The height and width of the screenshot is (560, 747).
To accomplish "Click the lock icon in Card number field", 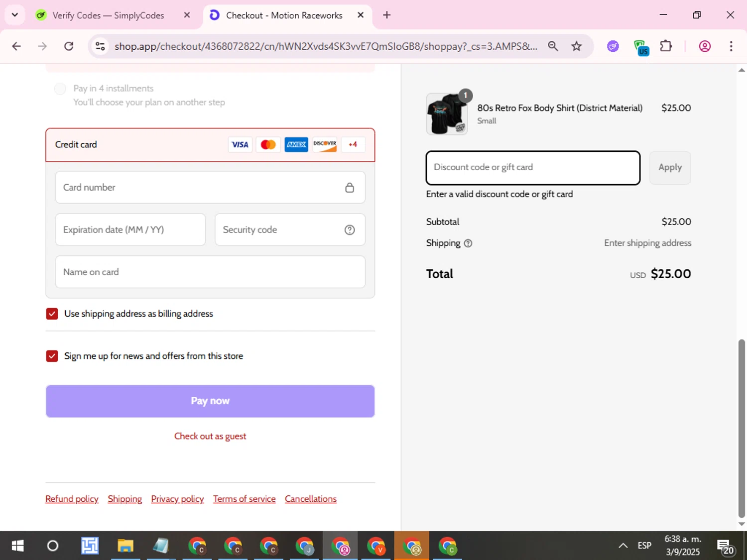I will click(350, 188).
